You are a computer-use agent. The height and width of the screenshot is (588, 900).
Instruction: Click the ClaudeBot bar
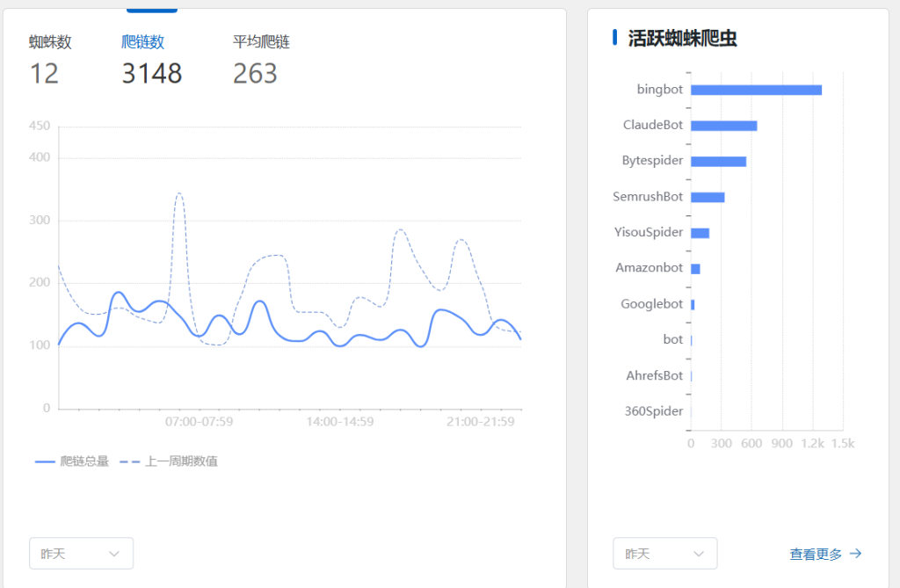click(724, 126)
